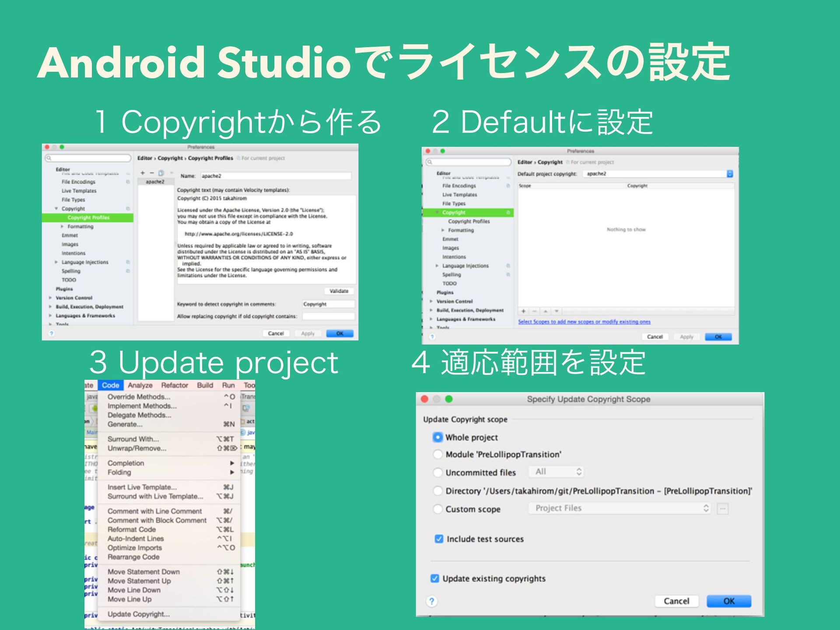Image resolution: width=840 pixels, height=630 pixels.
Task: Click Cancel in Copyright Profiles preferences window
Action: click(x=276, y=333)
